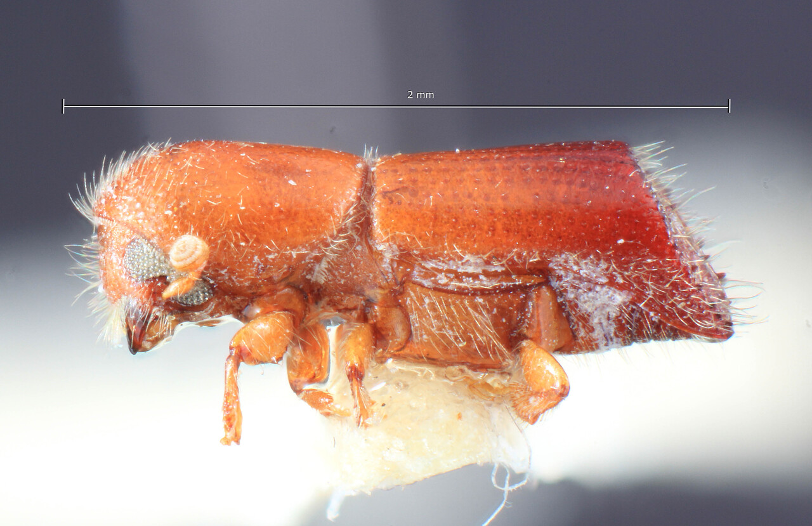The width and height of the screenshot is (812, 526).
Task: Click the center of the pronotum
Action: [254, 203]
